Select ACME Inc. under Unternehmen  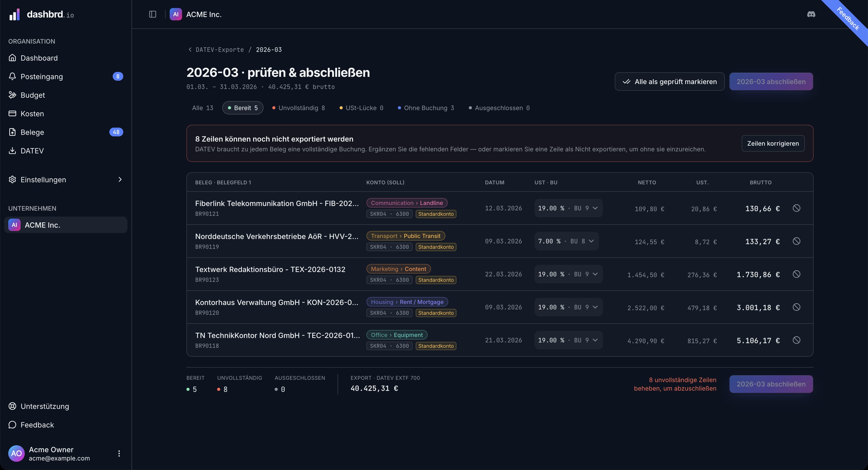pyautogui.click(x=66, y=225)
